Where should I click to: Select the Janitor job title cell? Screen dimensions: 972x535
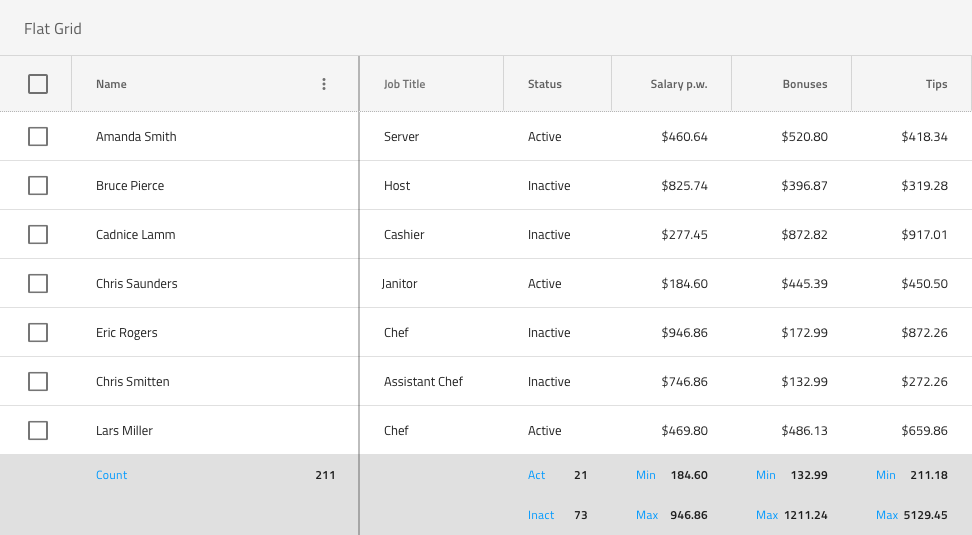pyautogui.click(x=400, y=284)
